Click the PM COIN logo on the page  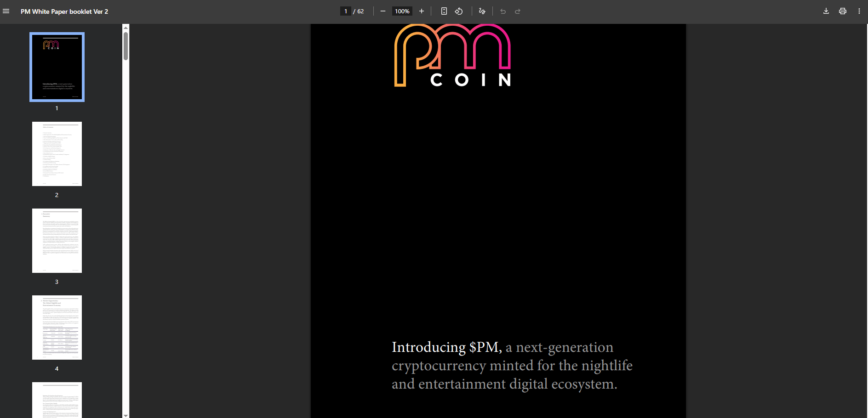pos(452,55)
